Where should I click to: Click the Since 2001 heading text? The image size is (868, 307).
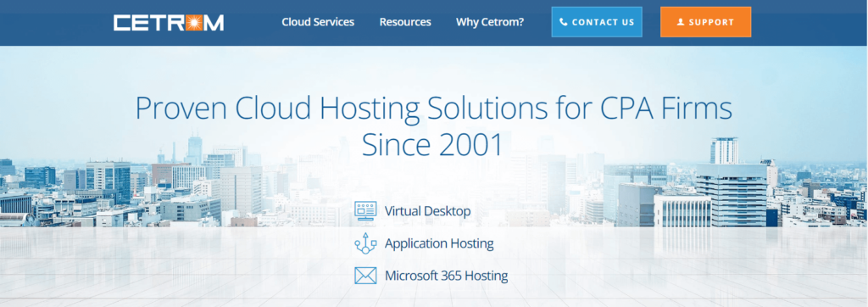coord(433,145)
